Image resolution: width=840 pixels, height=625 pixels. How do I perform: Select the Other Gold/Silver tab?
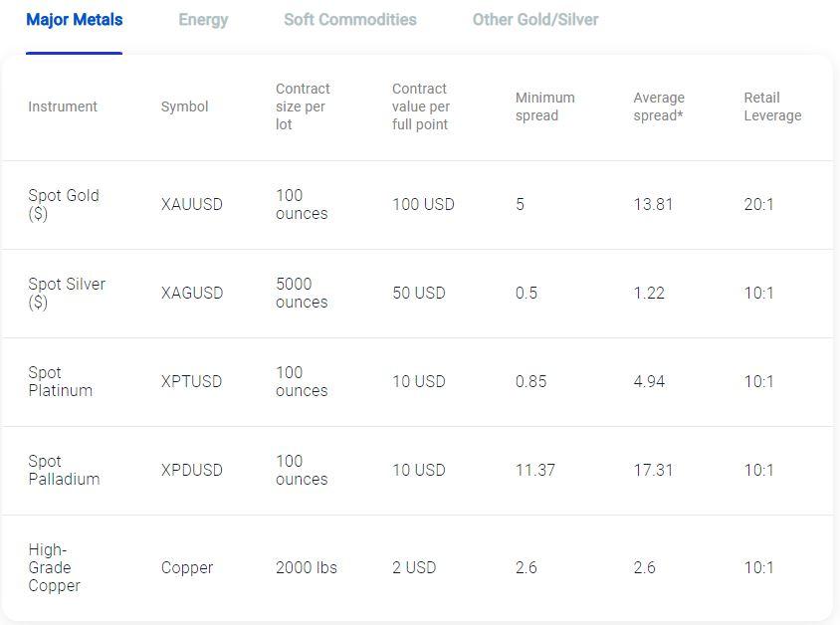point(535,20)
